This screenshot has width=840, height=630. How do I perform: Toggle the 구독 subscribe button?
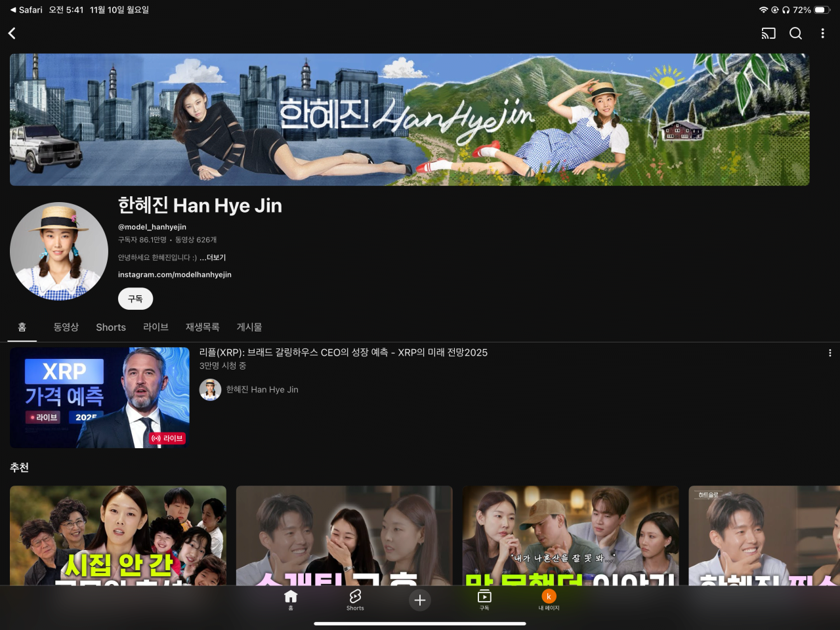[x=135, y=299]
